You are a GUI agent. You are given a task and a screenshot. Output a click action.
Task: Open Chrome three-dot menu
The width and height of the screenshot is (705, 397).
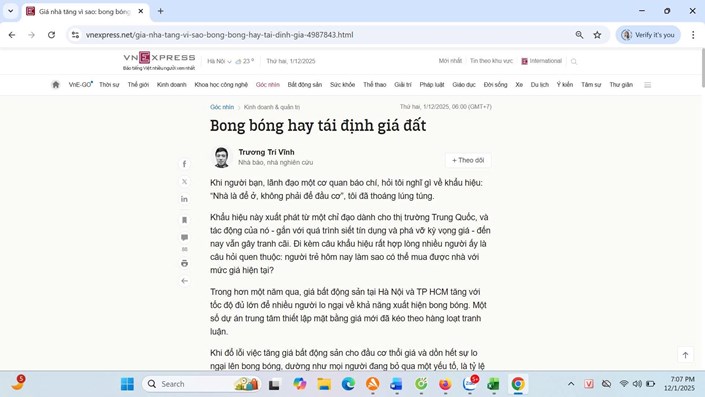click(x=693, y=35)
